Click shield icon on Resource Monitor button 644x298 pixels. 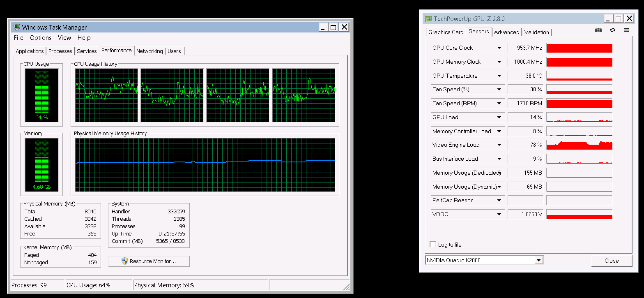[125, 261]
